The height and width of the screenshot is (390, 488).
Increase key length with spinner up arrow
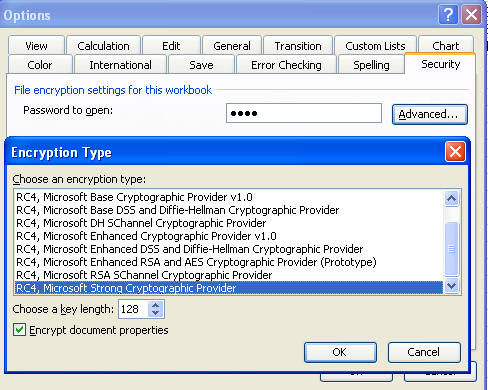coord(156,305)
